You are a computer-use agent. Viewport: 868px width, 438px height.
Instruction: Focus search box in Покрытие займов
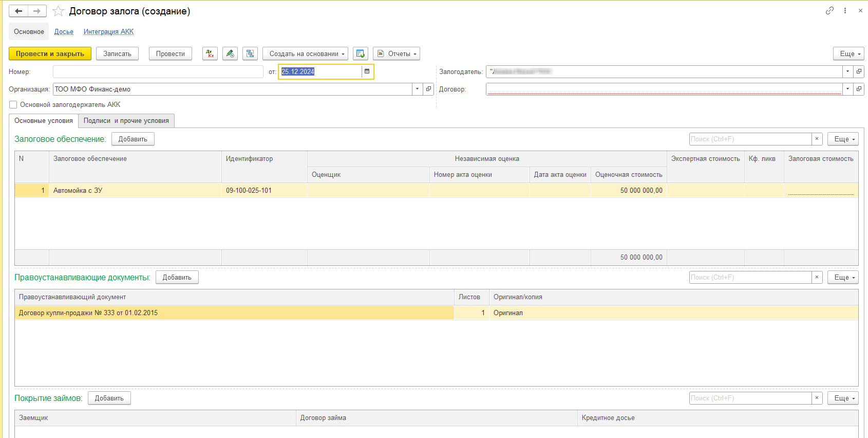click(750, 398)
